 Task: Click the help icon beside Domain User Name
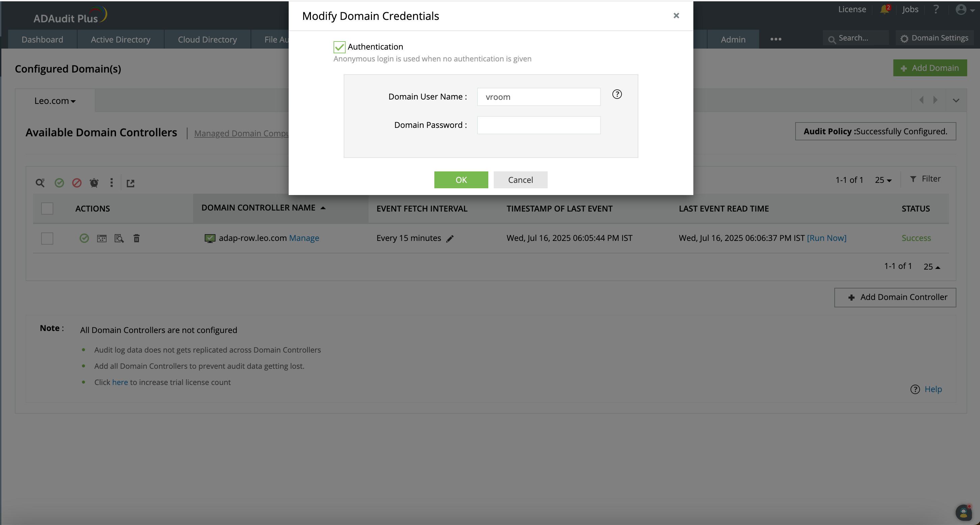(x=617, y=94)
